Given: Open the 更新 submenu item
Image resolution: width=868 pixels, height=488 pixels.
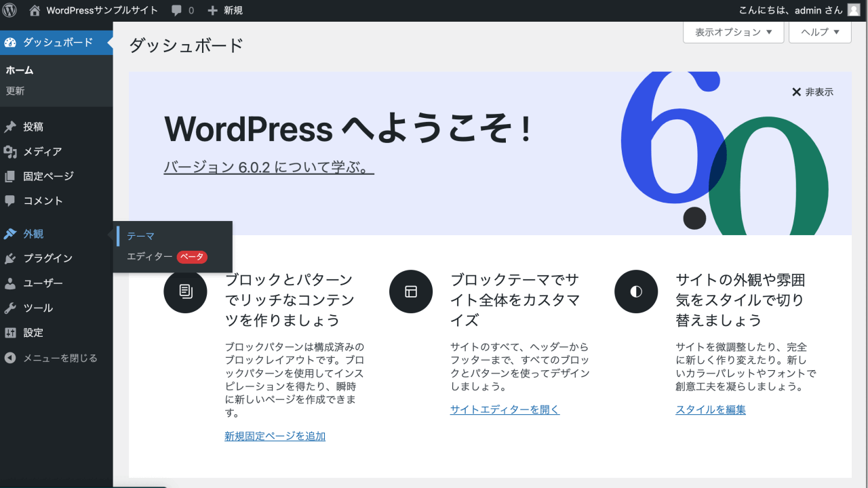Looking at the screenshot, I should (15, 91).
